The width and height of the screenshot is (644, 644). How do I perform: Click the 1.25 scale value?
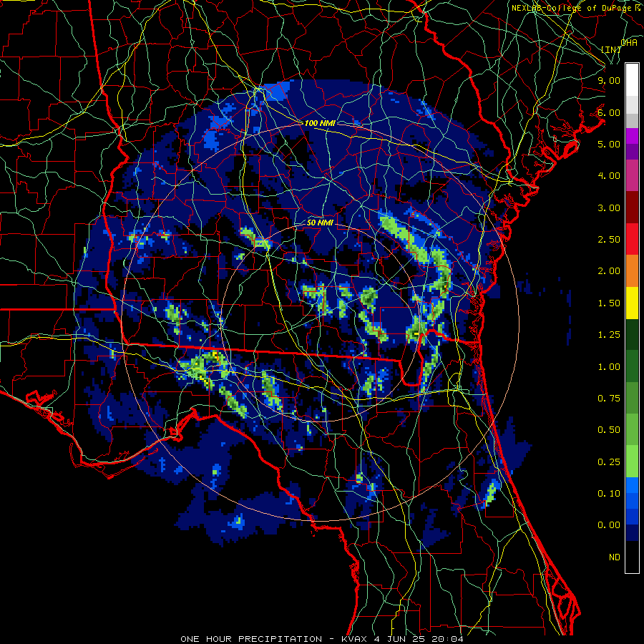pyautogui.click(x=609, y=335)
